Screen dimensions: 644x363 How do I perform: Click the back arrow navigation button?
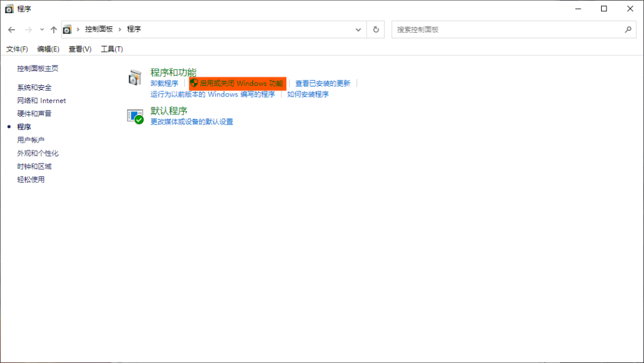click(x=11, y=29)
